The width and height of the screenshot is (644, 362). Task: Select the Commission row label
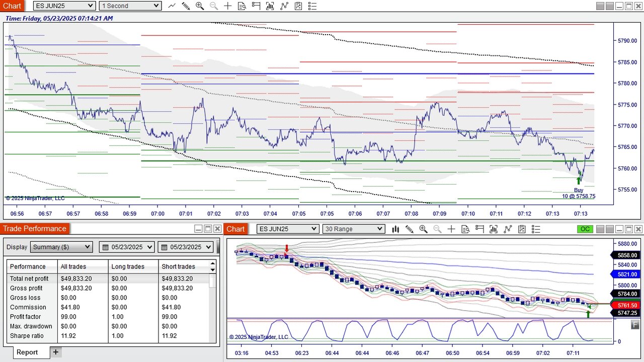tap(28, 307)
